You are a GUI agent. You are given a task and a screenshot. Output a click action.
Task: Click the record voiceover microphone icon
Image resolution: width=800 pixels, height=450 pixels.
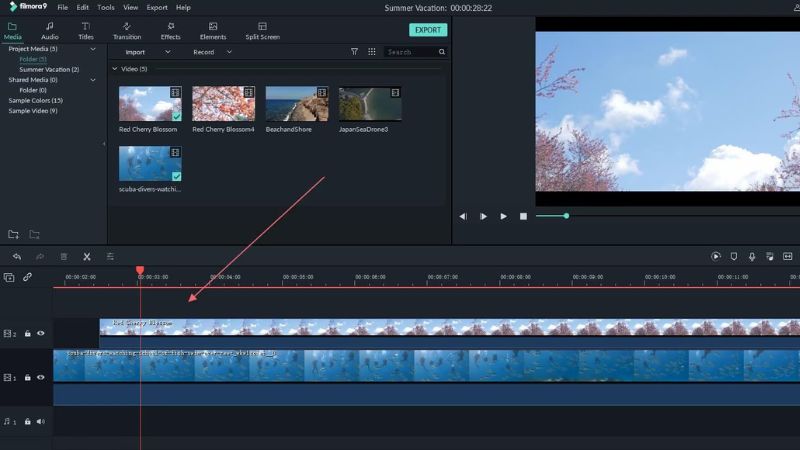pos(752,257)
